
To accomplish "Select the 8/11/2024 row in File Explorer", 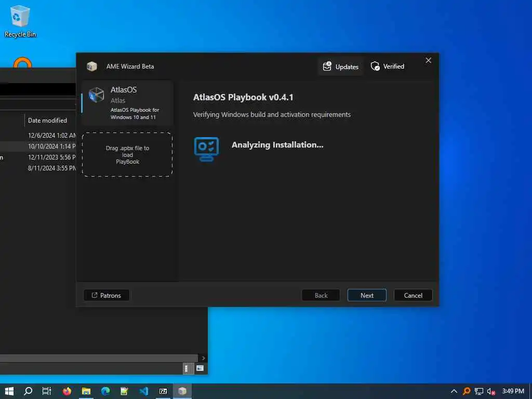I will (38, 168).
